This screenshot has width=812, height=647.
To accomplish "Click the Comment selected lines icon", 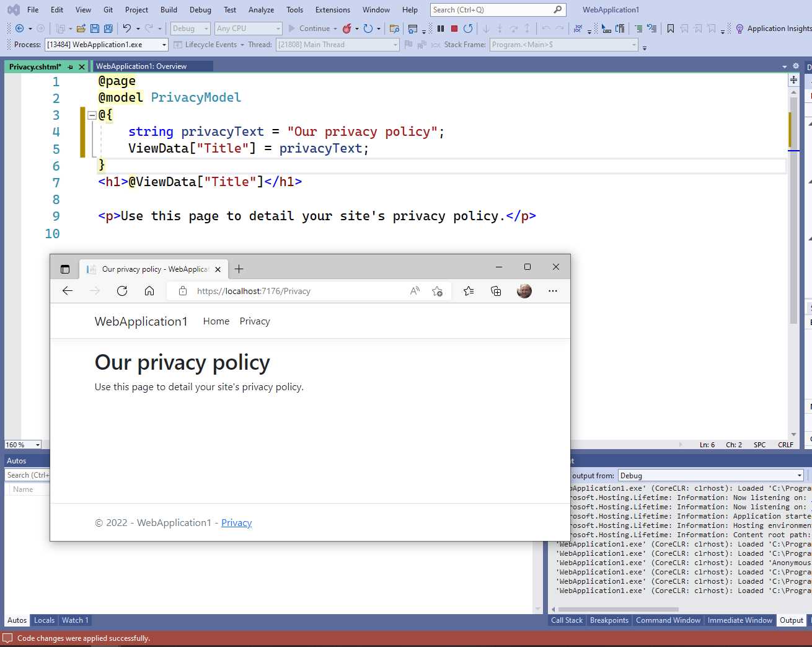I will click(638, 29).
